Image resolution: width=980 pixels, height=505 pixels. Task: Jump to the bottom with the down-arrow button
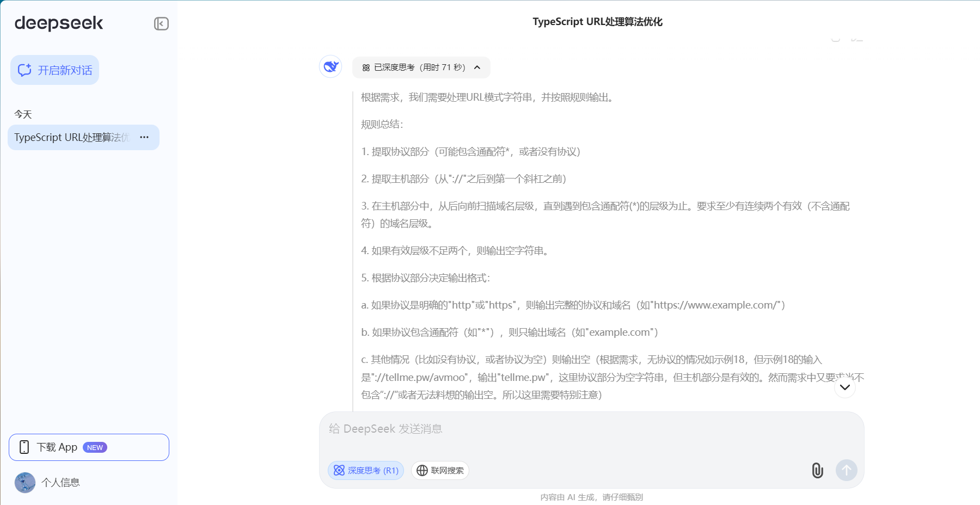pos(844,387)
